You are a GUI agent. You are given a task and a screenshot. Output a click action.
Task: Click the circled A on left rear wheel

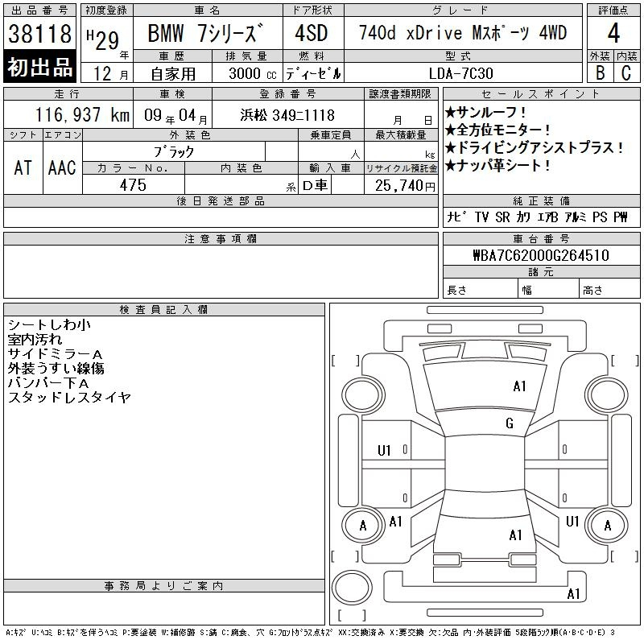point(362,526)
